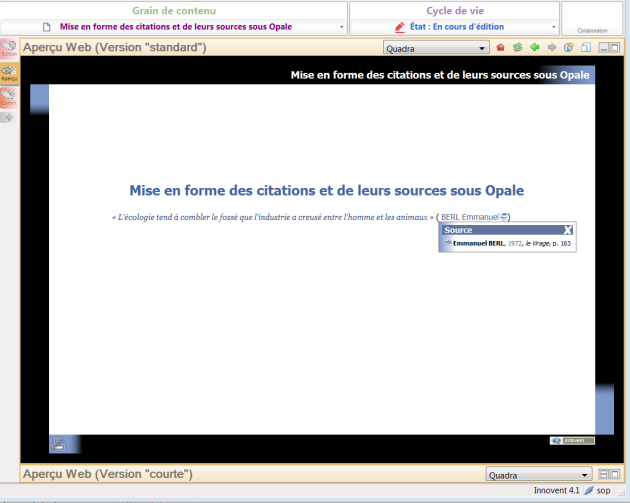
Task: Click the purple grain title in the header
Action: (x=176, y=27)
